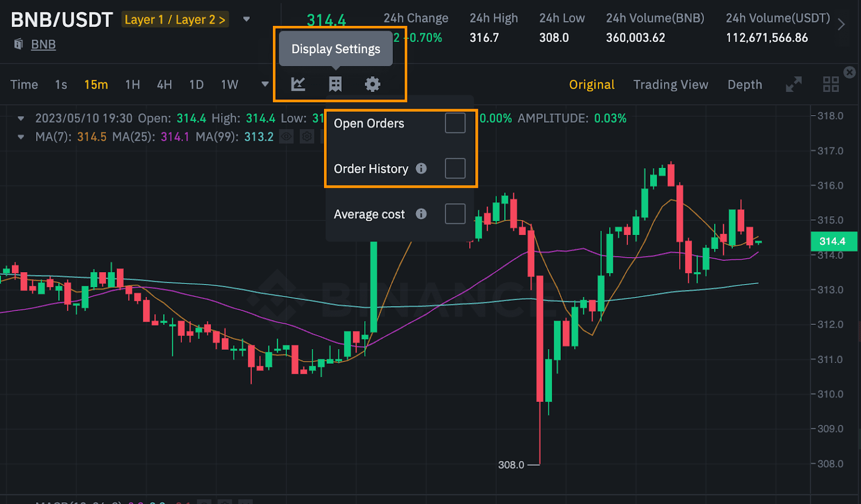Click the BNB book icon
Screen dimensions: 861x504
point(18,44)
